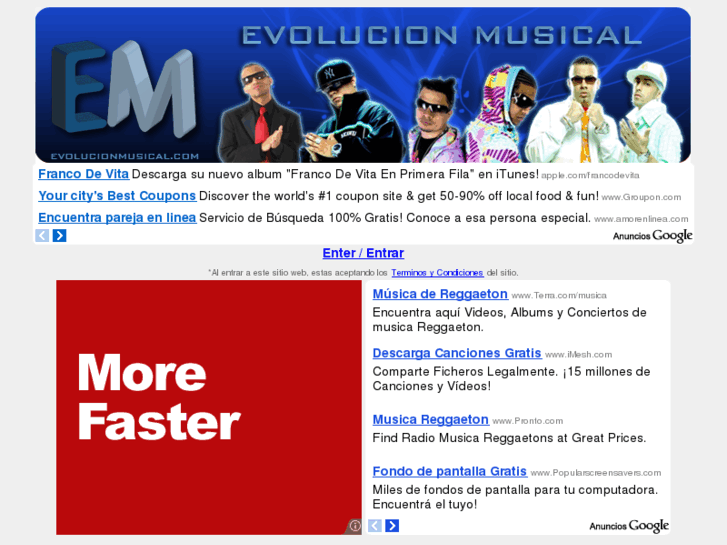Click EVOLUCIONMUSICAL.COM text in header
Viewport: 727px width, 545px height.
click(125, 156)
